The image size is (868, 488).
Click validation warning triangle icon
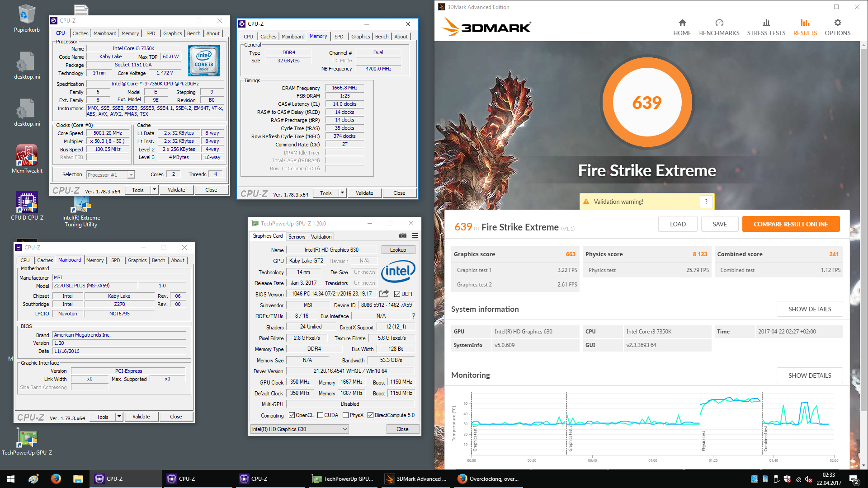586,202
